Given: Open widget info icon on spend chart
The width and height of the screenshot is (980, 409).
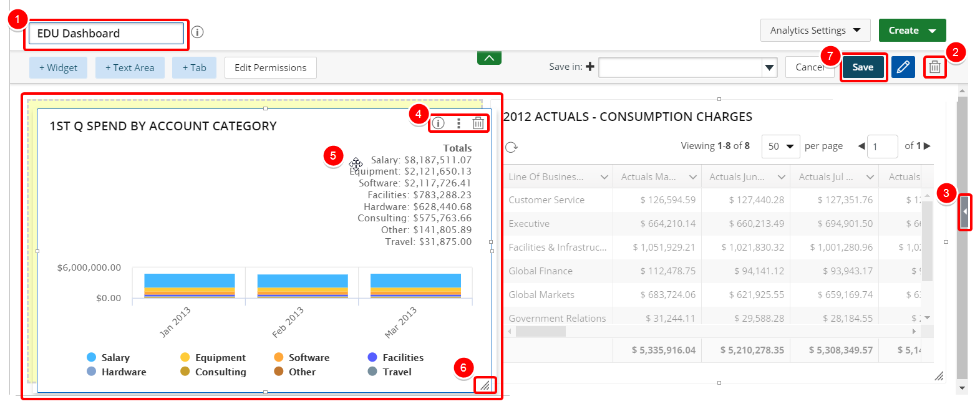Looking at the screenshot, I should point(439,123).
